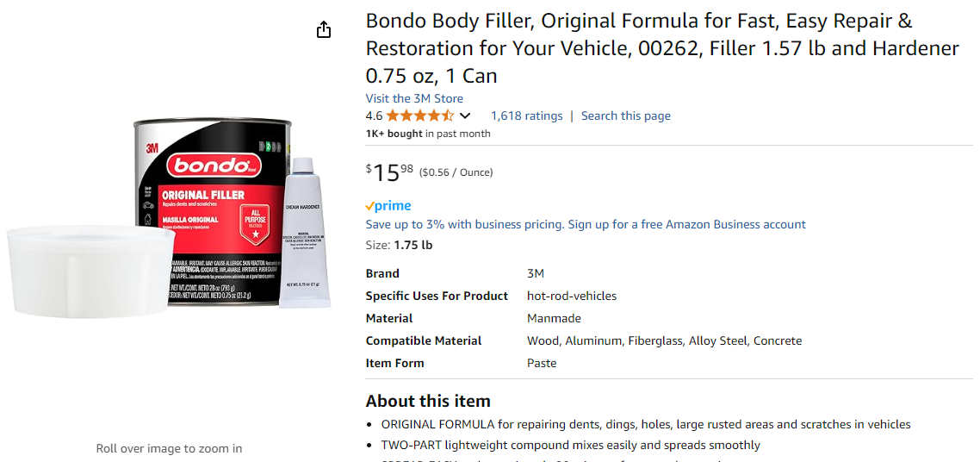
Task: Click the Prime logo
Action: click(x=388, y=206)
